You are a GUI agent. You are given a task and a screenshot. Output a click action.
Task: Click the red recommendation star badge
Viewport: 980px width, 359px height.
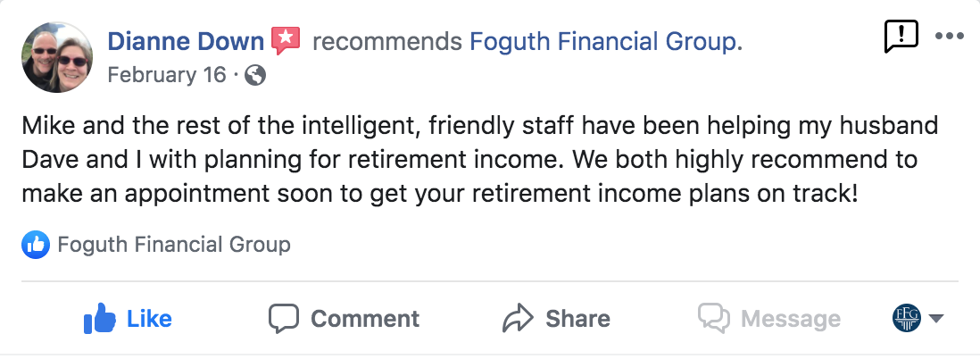tap(286, 40)
